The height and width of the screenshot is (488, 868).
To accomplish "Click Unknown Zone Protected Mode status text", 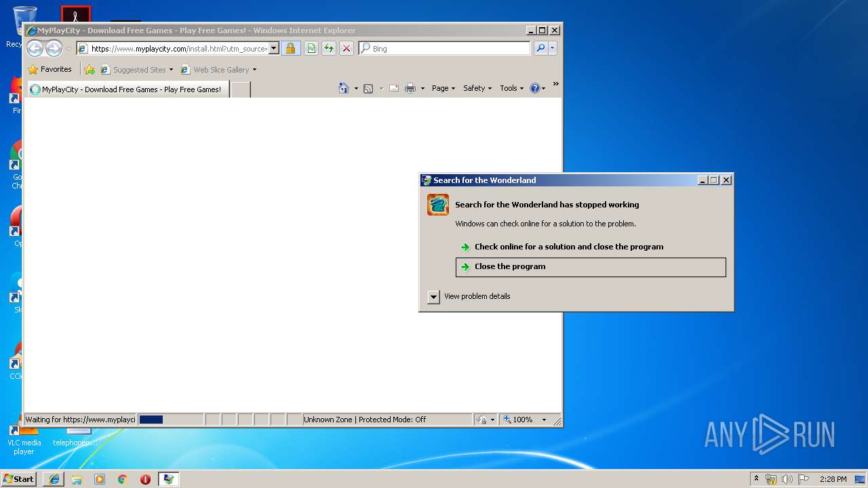I will pos(365,420).
